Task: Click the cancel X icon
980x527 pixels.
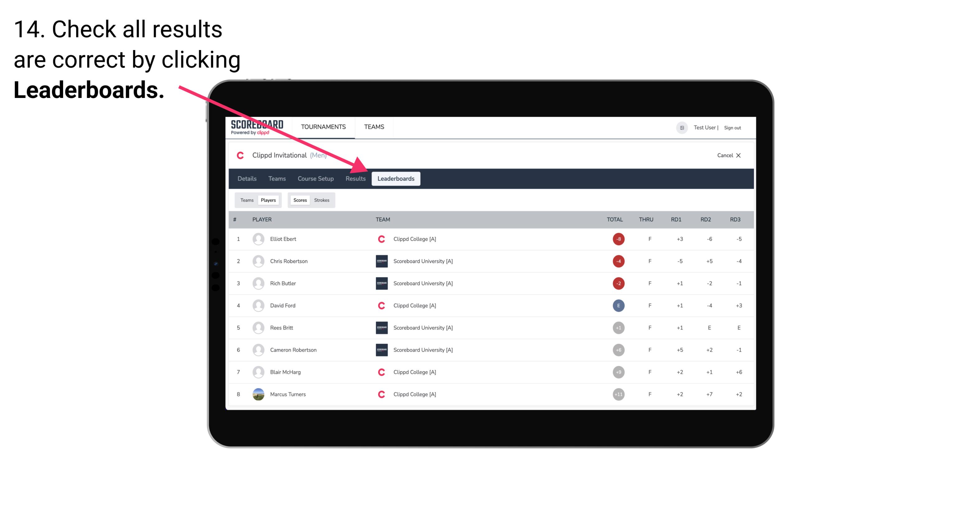Action: point(739,155)
